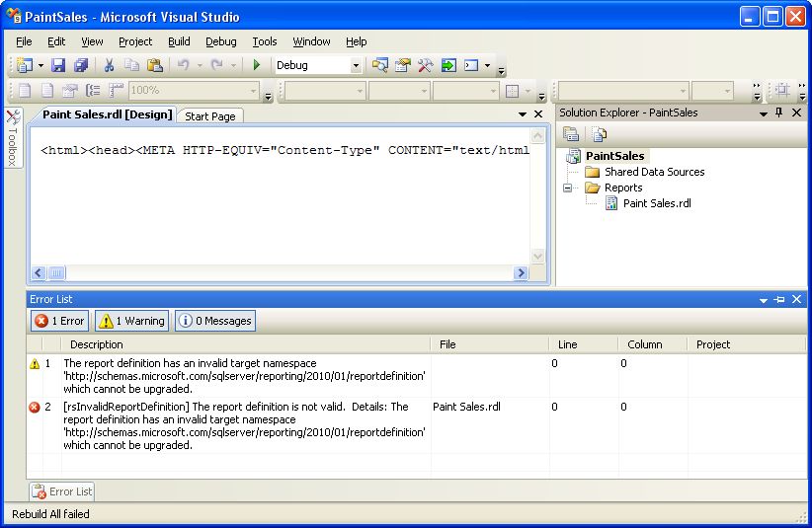Click the New Project toolbar icon

pyautogui.click(x=25, y=65)
